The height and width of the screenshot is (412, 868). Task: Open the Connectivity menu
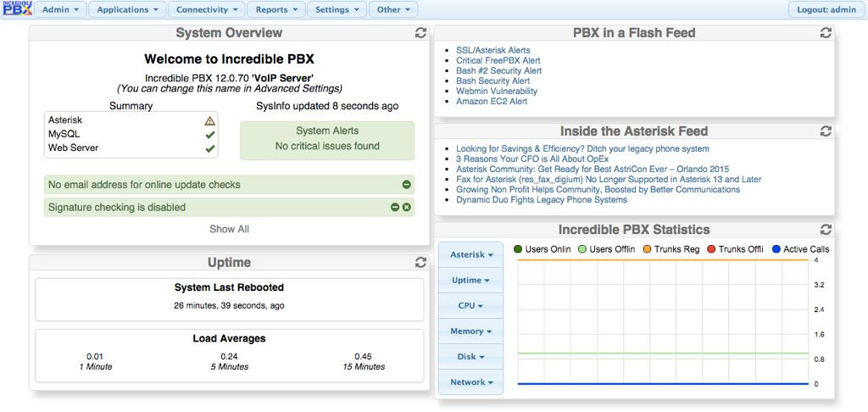(x=207, y=9)
